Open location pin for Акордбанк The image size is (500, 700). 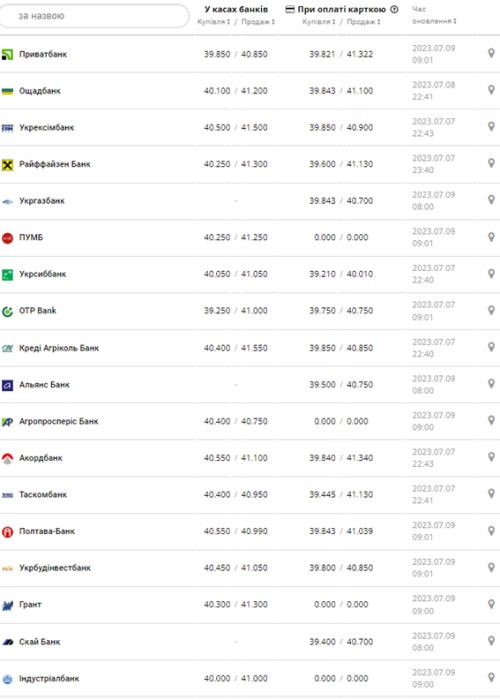tap(491, 457)
